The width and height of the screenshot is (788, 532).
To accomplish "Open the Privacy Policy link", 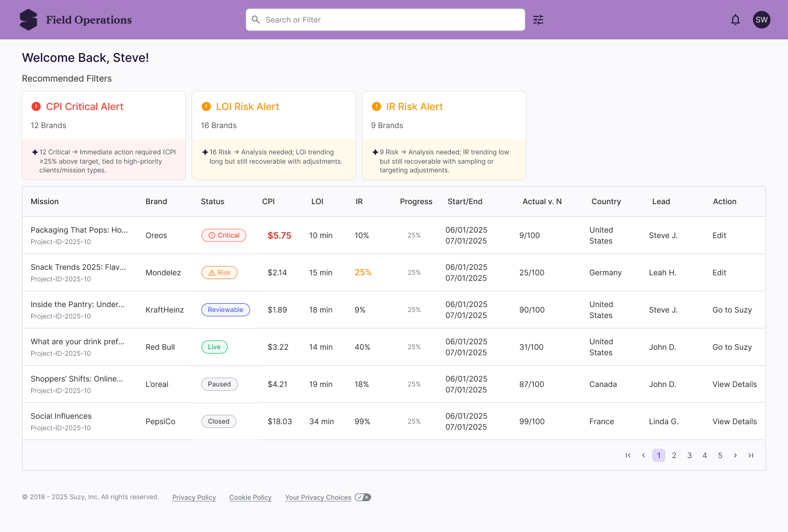I will pos(194,498).
